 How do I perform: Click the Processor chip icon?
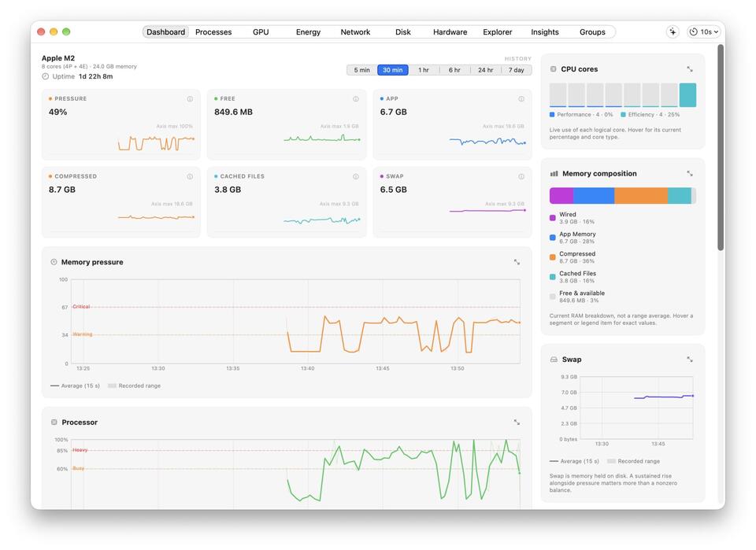pos(54,422)
